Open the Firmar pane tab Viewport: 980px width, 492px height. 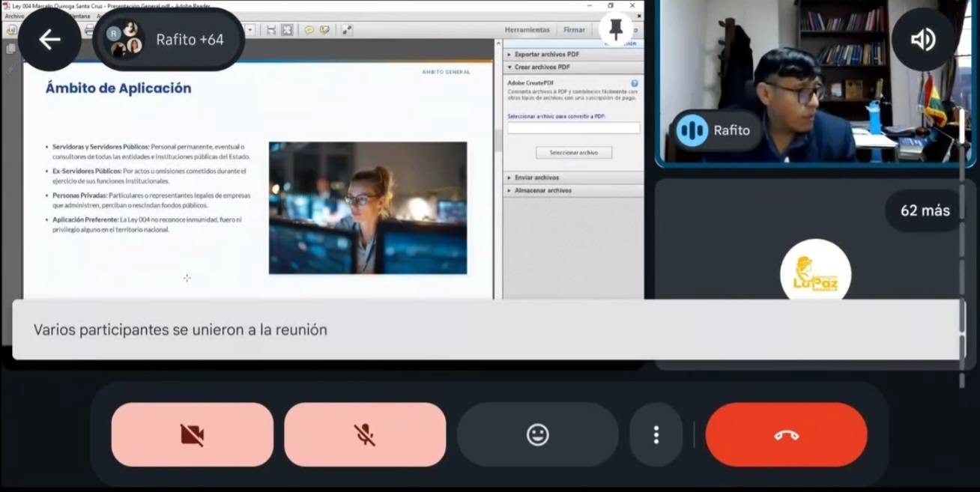coord(574,30)
